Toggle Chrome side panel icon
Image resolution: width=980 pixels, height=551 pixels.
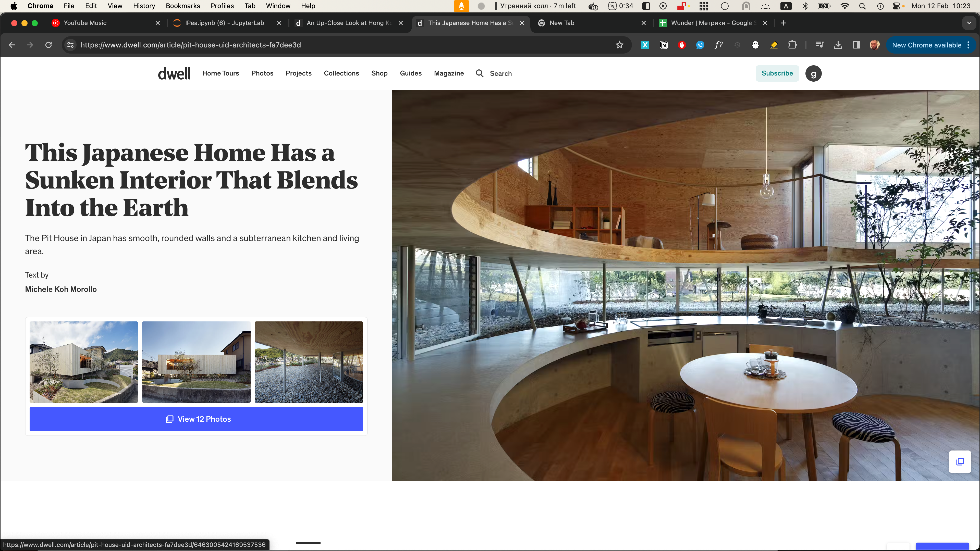click(856, 45)
